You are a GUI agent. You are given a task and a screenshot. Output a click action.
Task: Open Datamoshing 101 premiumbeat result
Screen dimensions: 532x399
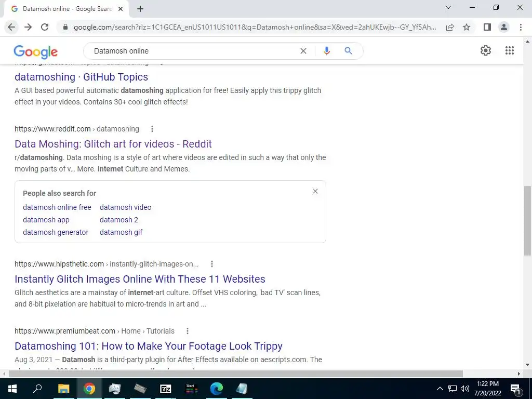pyautogui.click(x=149, y=346)
